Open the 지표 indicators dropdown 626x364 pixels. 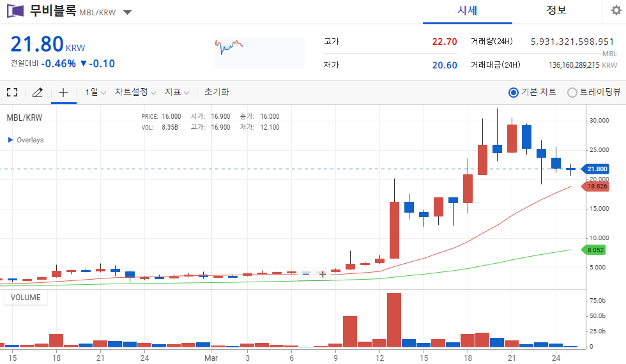177,92
